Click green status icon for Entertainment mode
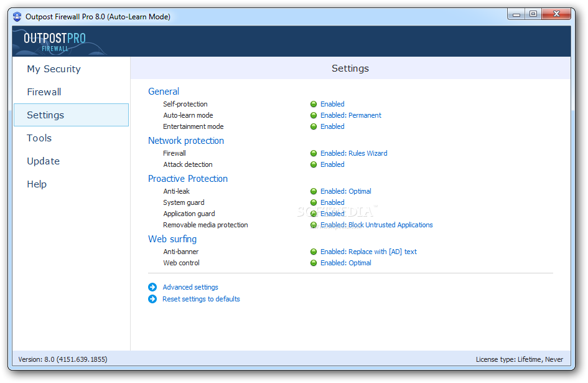The width and height of the screenshot is (588, 383). (314, 126)
